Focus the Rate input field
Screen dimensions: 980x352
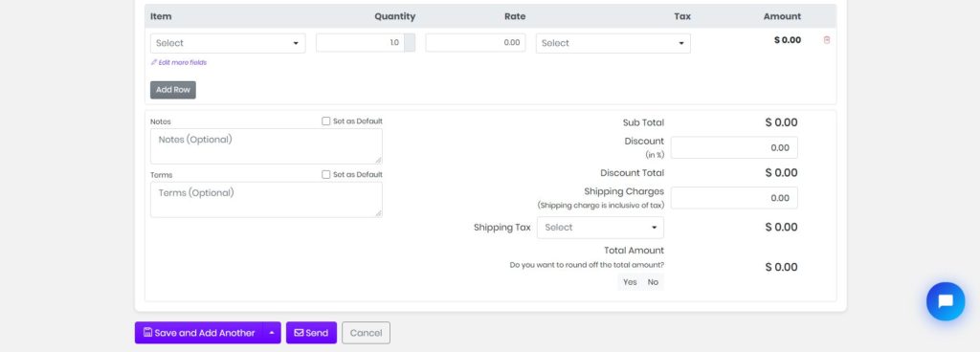[x=476, y=43]
